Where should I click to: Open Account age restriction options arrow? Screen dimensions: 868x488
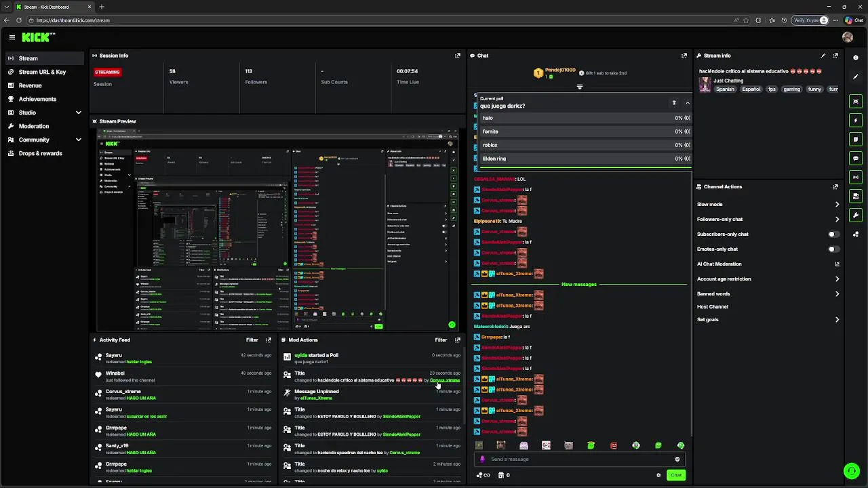(837, 279)
